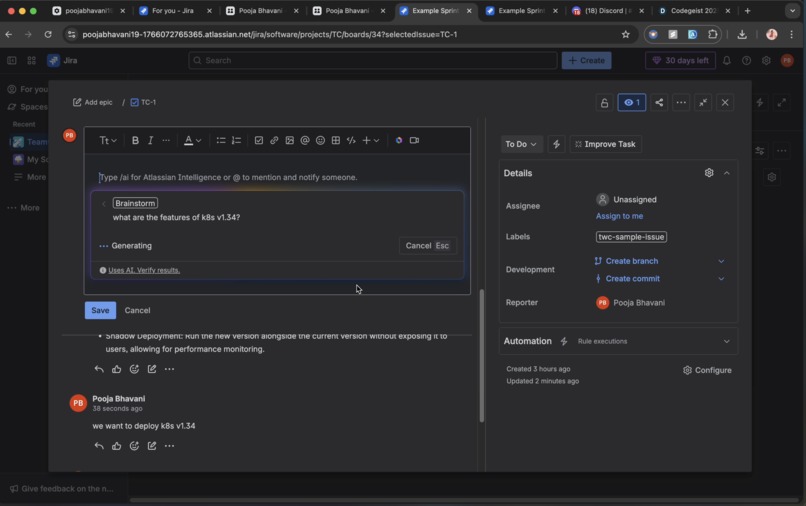
Task: Open the text color dropdown
Action: (193, 140)
